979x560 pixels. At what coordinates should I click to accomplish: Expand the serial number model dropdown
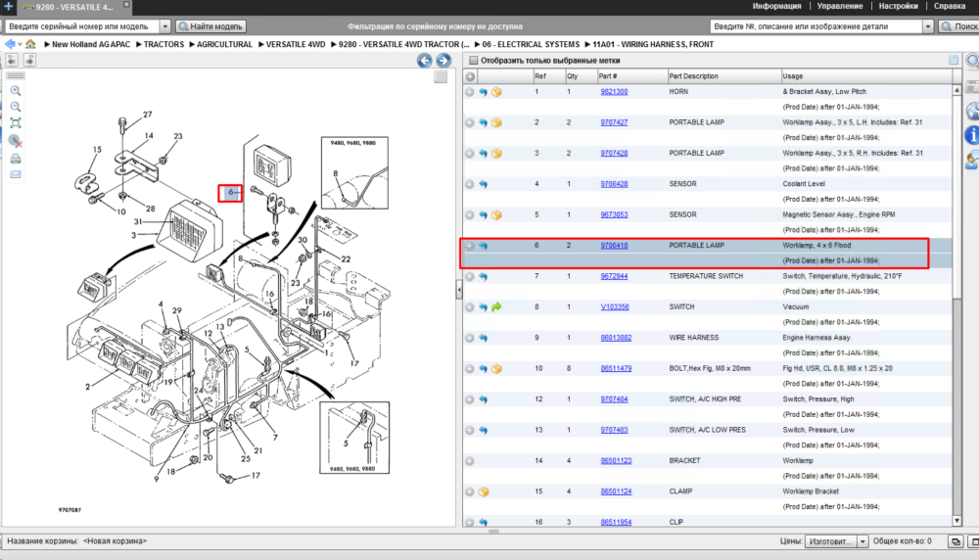[164, 26]
